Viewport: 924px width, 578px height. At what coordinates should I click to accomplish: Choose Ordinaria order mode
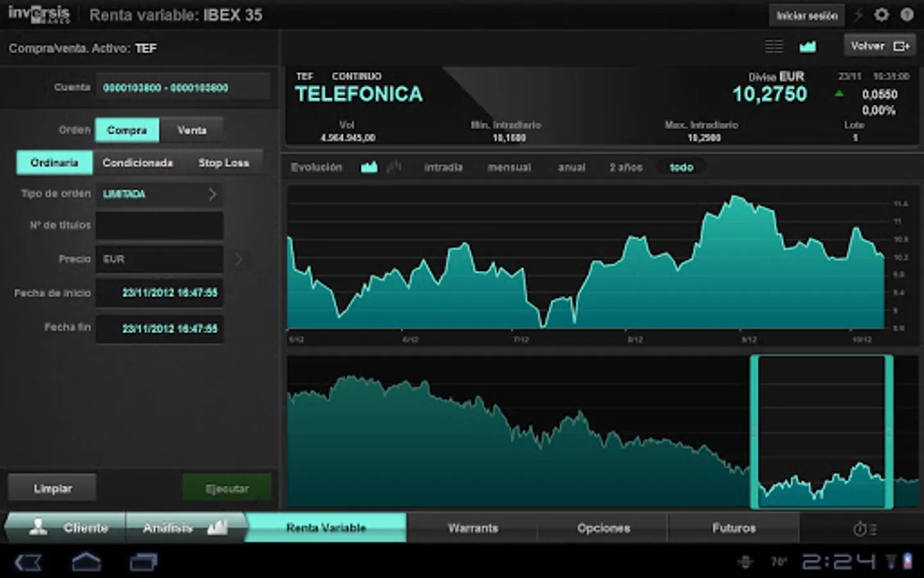pyautogui.click(x=55, y=162)
